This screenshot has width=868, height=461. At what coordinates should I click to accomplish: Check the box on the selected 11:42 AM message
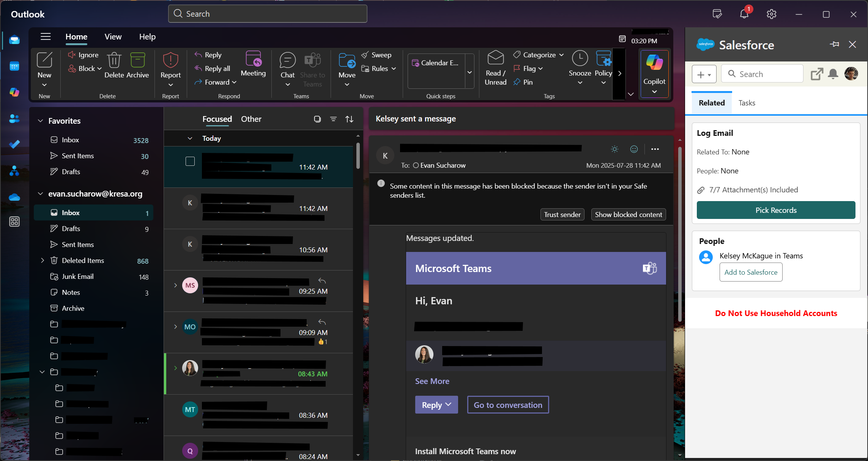coord(190,161)
